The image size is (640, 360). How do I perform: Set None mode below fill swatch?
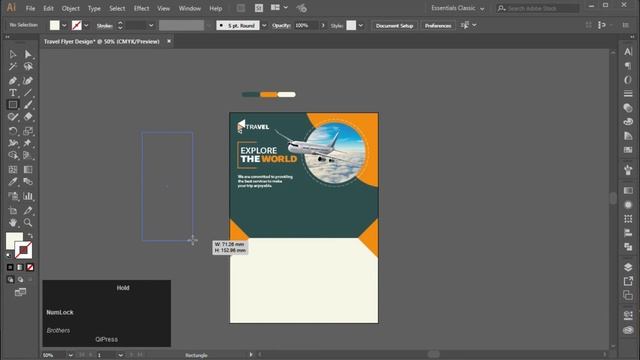coord(30,267)
